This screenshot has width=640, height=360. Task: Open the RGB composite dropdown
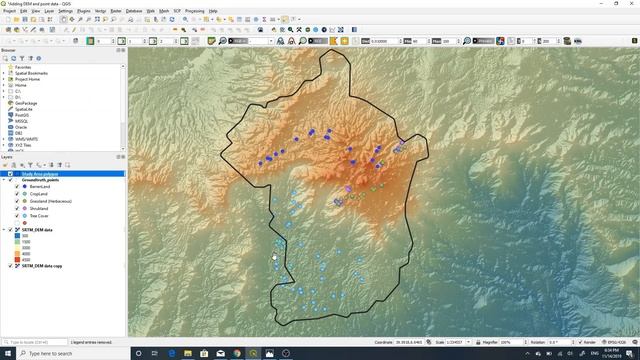271,41
